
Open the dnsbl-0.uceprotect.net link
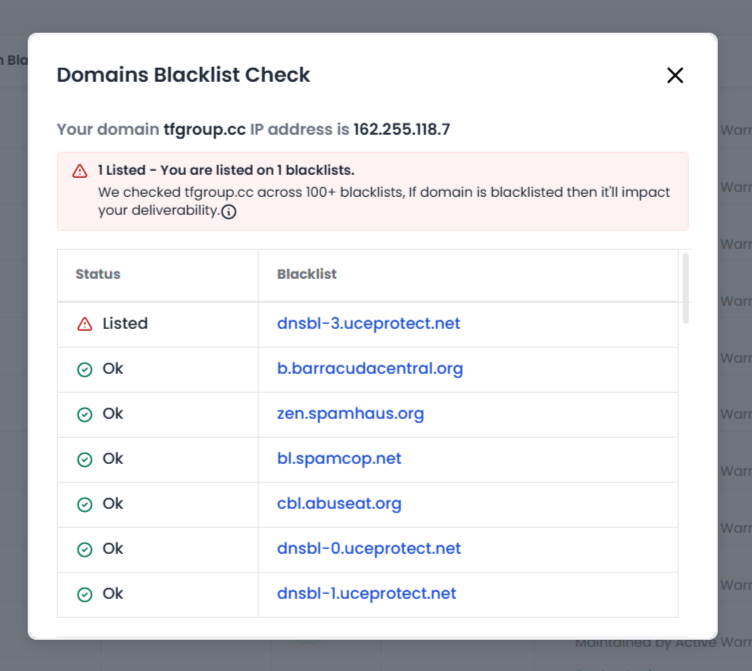point(368,549)
